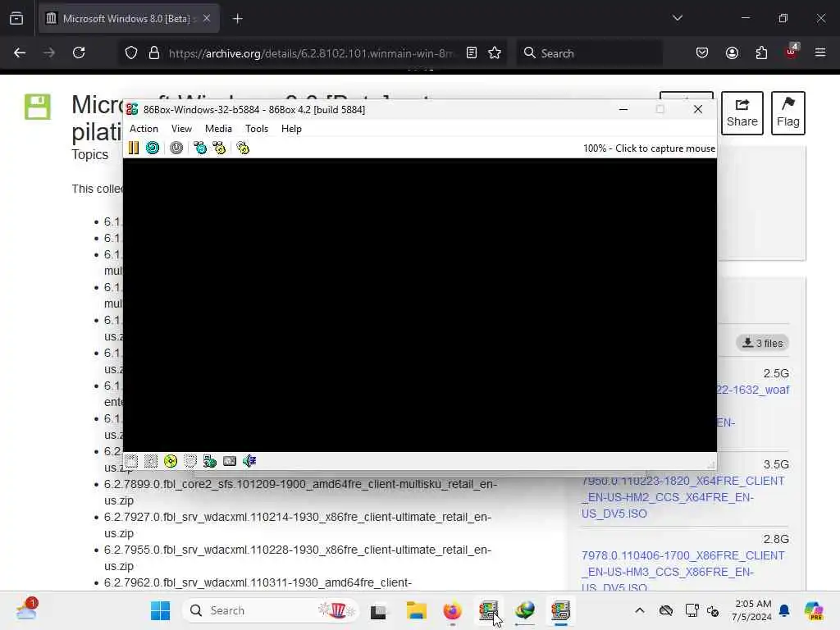This screenshot has width=840, height=630.
Task: Open a new Firefox tab
Action: (238, 19)
